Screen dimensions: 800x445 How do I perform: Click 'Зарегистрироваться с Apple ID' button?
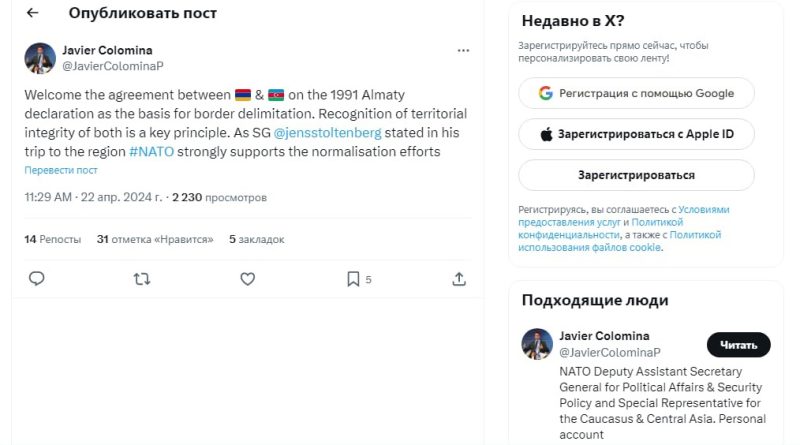[636, 134]
